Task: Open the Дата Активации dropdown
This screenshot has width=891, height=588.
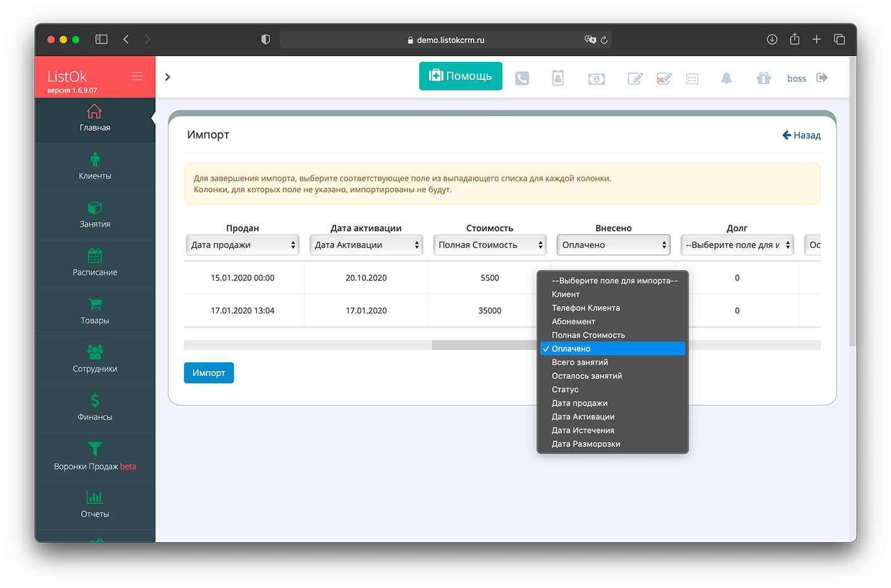Action: tap(366, 245)
